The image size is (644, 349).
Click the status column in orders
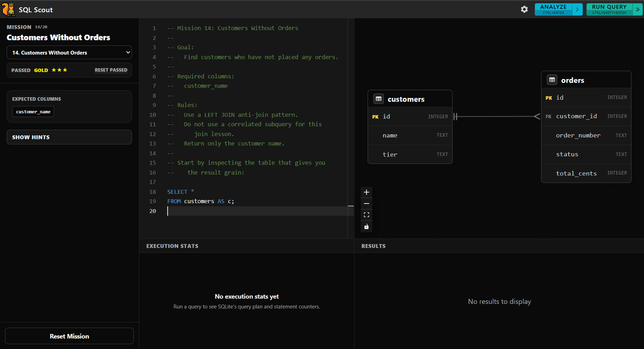[x=586, y=154]
